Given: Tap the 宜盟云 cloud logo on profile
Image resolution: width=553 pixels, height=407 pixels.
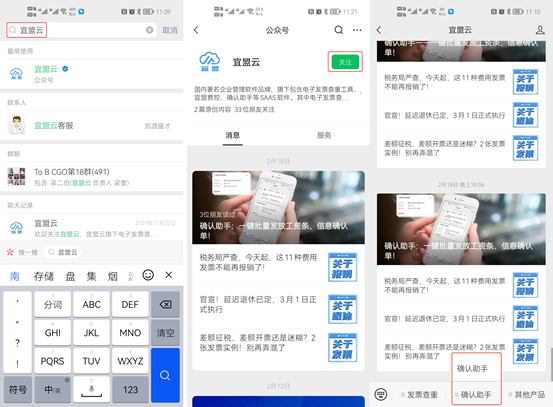Looking at the screenshot, I should coord(210,62).
